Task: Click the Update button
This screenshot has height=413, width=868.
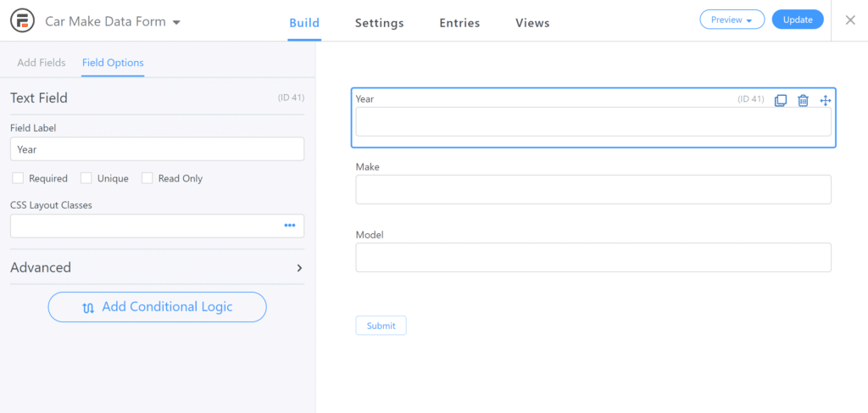Action: [798, 20]
